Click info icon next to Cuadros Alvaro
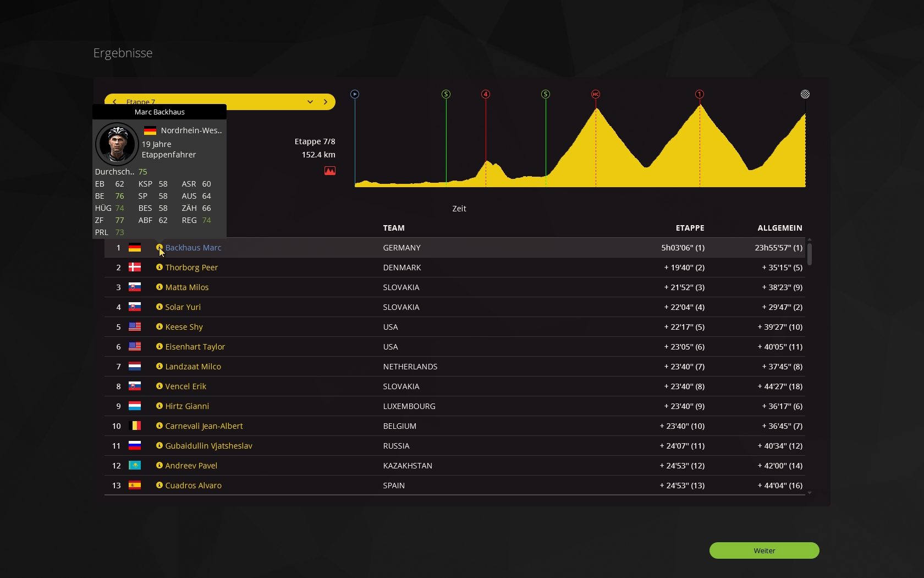Image resolution: width=924 pixels, height=578 pixels. click(x=159, y=485)
